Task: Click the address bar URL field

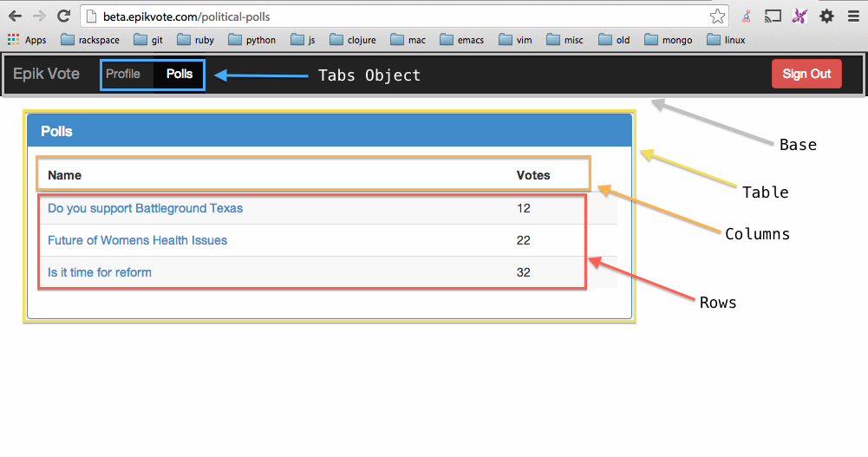Action: (404, 16)
